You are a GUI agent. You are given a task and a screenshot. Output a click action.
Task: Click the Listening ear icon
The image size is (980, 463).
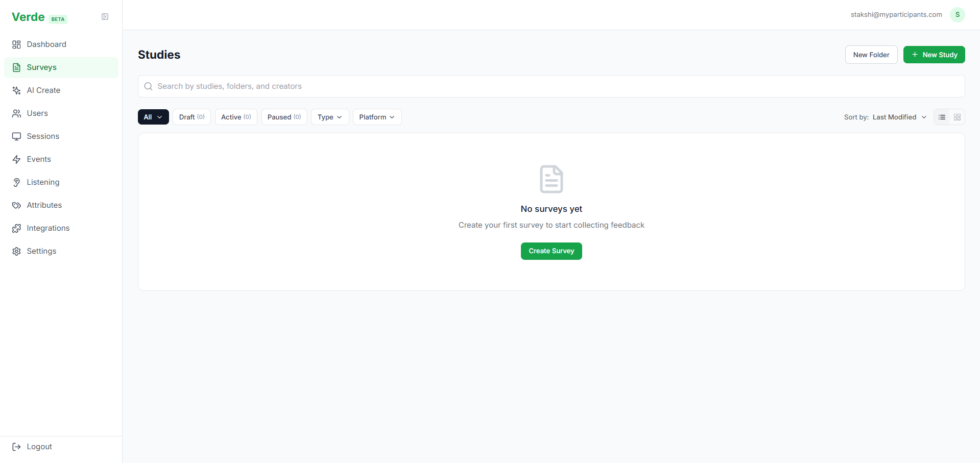(x=16, y=182)
